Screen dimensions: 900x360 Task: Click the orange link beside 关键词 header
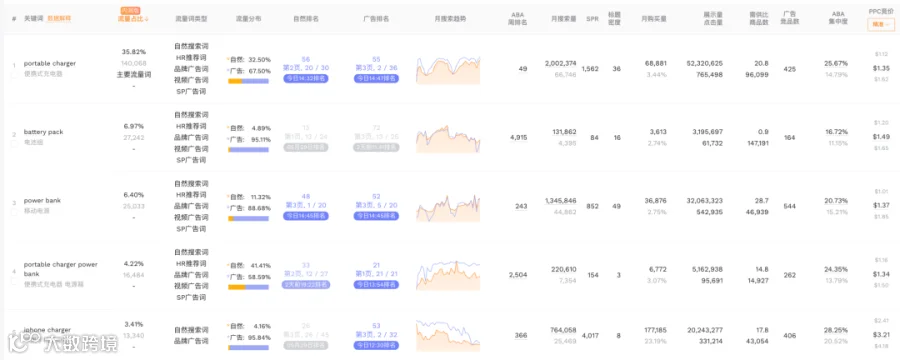59,19
